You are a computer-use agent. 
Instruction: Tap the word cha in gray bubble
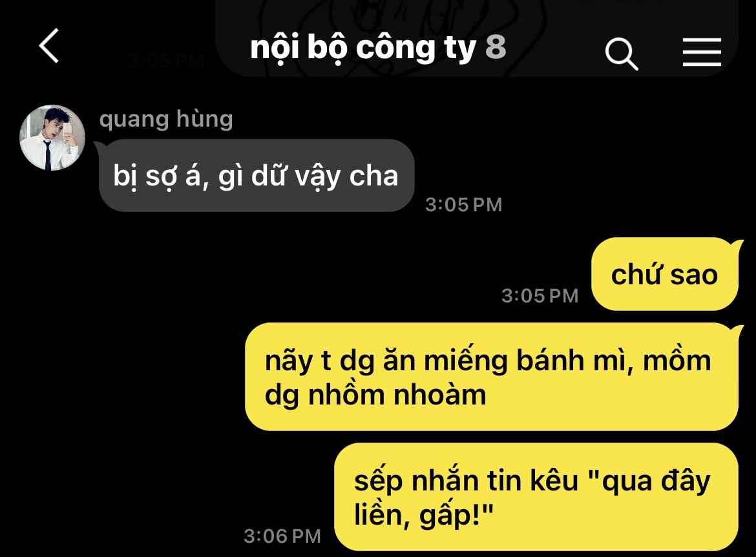(x=374, y=176)
